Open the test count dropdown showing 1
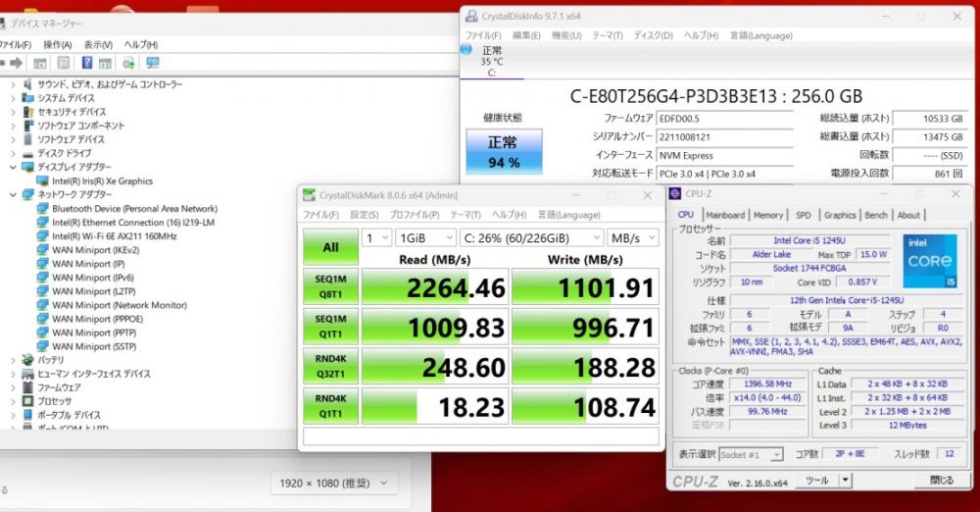The width and height of the screenshot is (980, 512). 377,237
